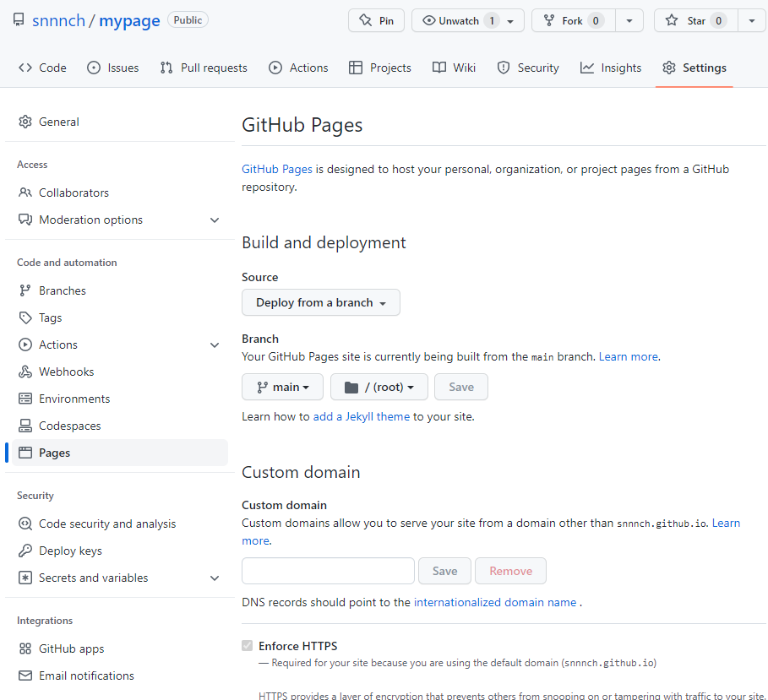Open the Unwatch dropdown arrow
The width and height of the screenshot is (768, 700).
(x=510, y=21)
